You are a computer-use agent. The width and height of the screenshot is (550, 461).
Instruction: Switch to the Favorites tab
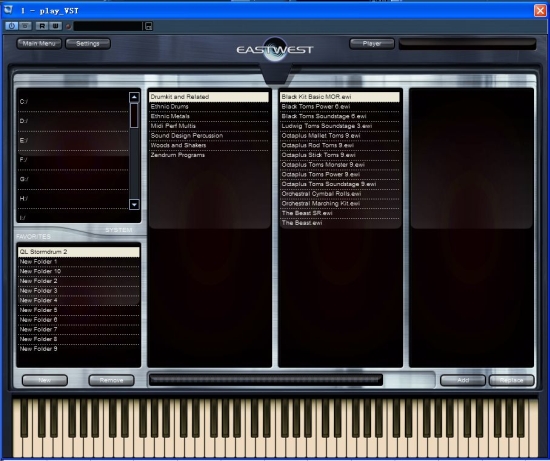[33, 236]
